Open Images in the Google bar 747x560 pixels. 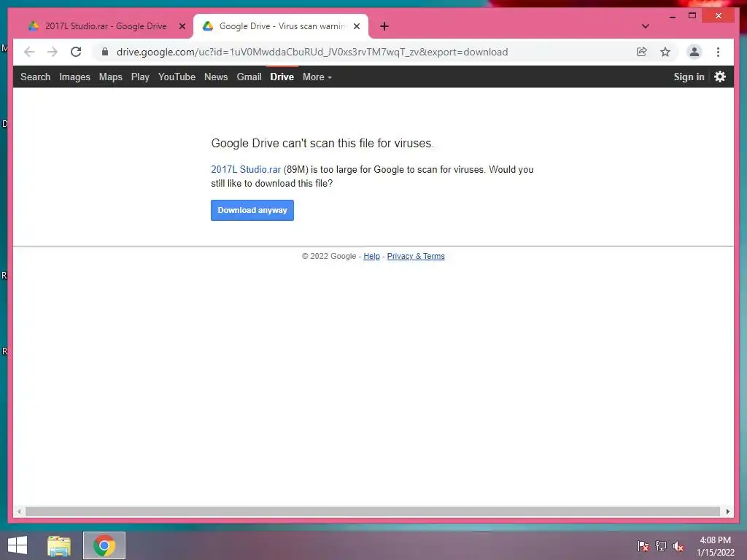pyautogui.click(x=74, y=77)
